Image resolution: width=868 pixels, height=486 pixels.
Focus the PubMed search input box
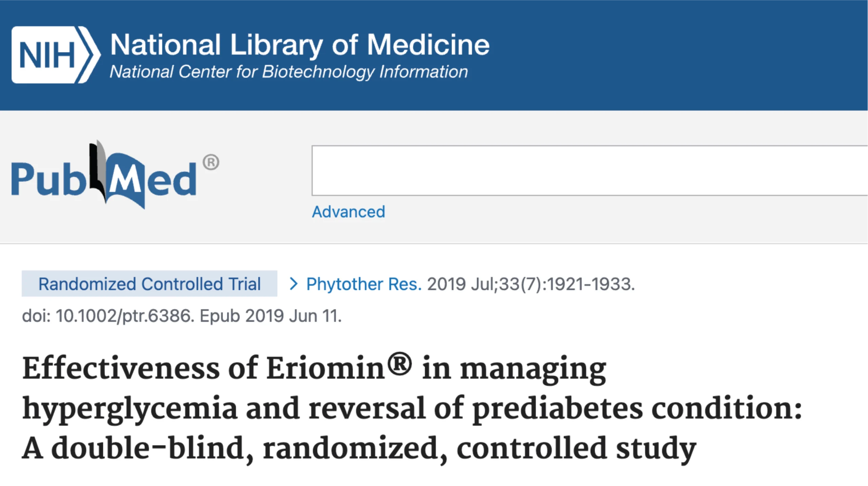click(590, 171)
